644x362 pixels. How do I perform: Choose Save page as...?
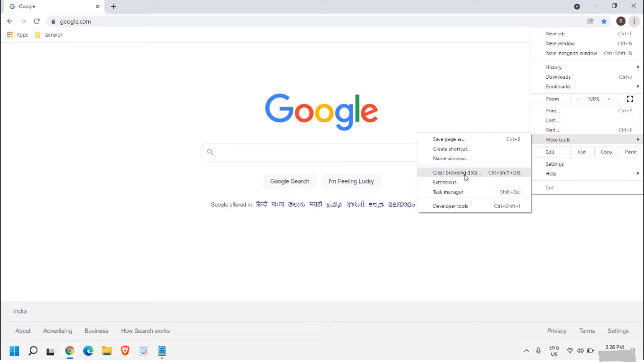click(474, 140)
